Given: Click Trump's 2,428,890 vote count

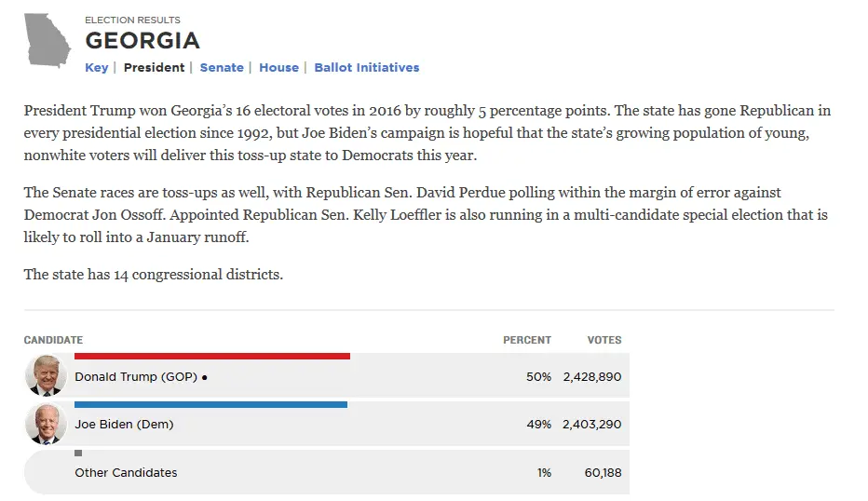Looking at the screenshot, I should [x=591, y=377].
